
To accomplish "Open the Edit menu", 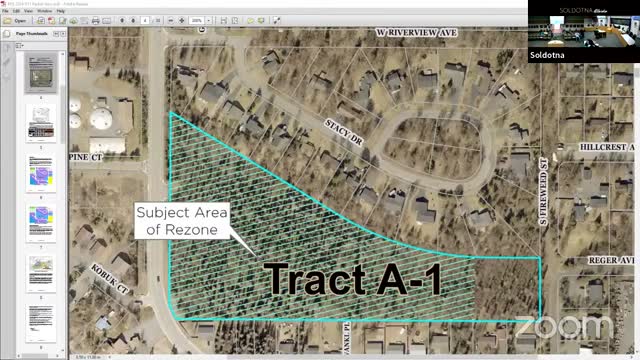I will (x=17, y=11).
